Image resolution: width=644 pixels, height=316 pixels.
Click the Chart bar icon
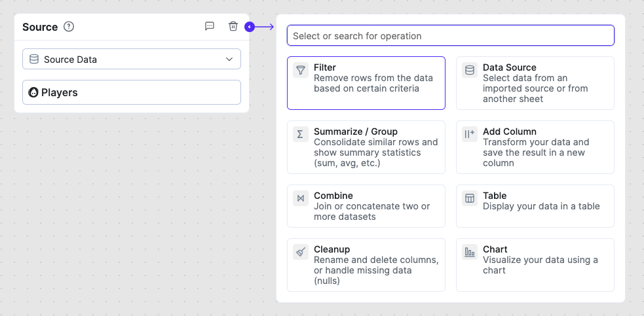(469, 252)
